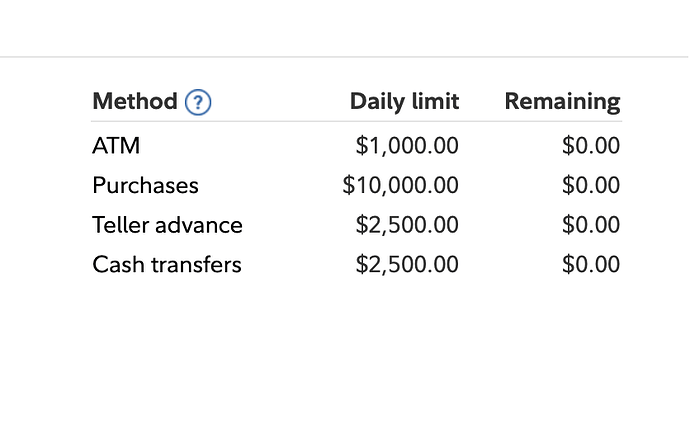Click the Daily limit column header

click(x=404, y=102)
